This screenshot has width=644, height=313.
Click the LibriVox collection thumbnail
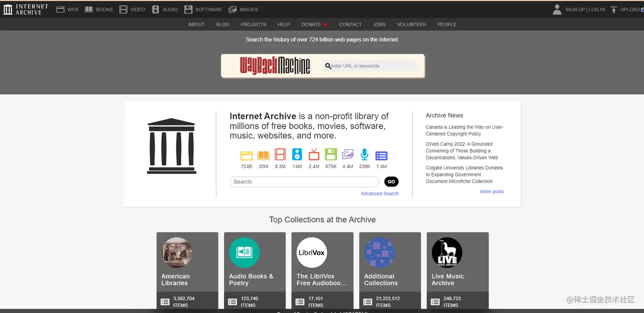tap(312, 252)
